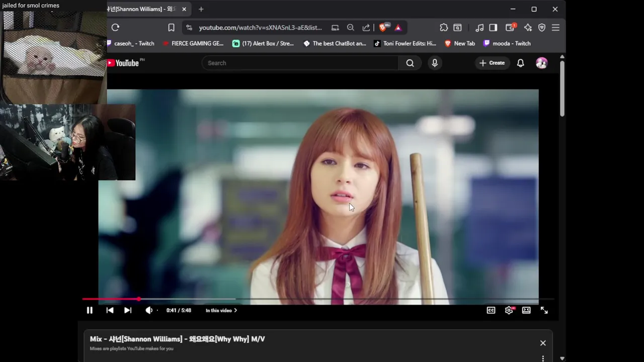This screenshot has height=362, width=644.
Task: Open The best ChatBot an... bookmark
Action: pos(335,44)
